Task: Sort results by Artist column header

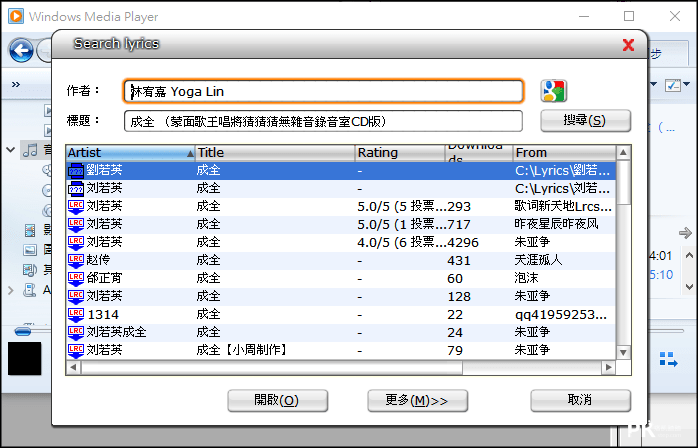Action: tap(130, 153)
